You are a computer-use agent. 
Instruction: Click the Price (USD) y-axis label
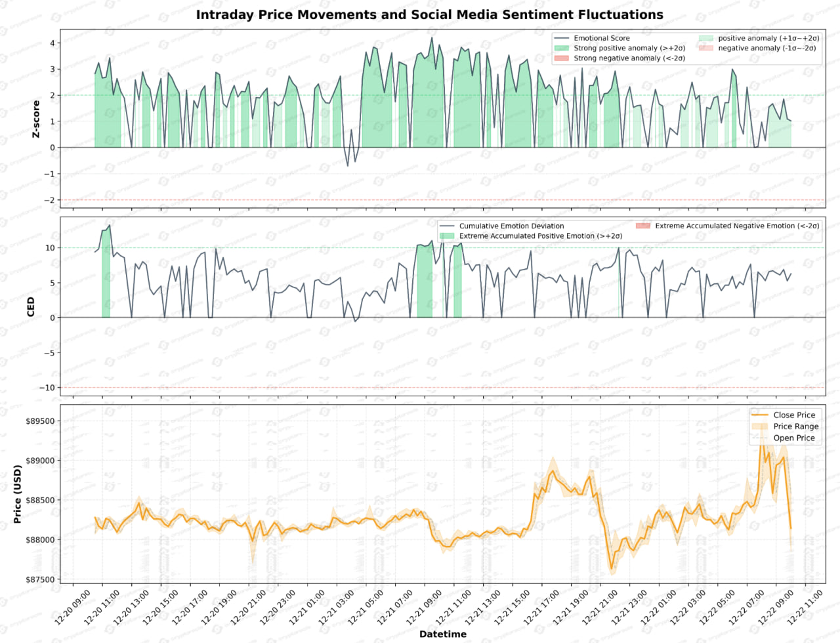click(18, 494)
